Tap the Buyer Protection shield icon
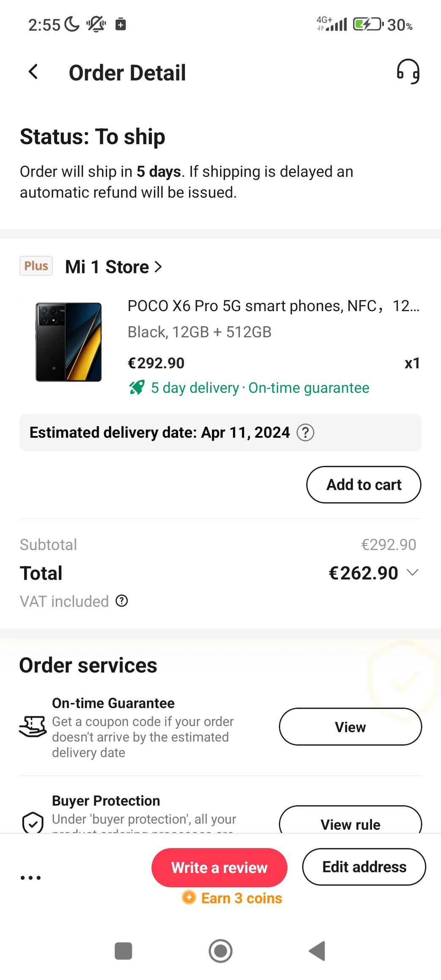Screen dimensions: 441x980 coord(33,823)
